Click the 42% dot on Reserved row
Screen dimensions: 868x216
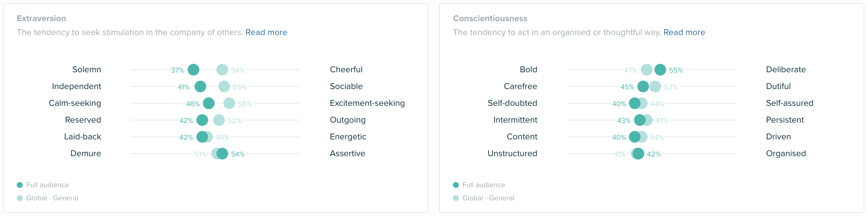[202, 120]
